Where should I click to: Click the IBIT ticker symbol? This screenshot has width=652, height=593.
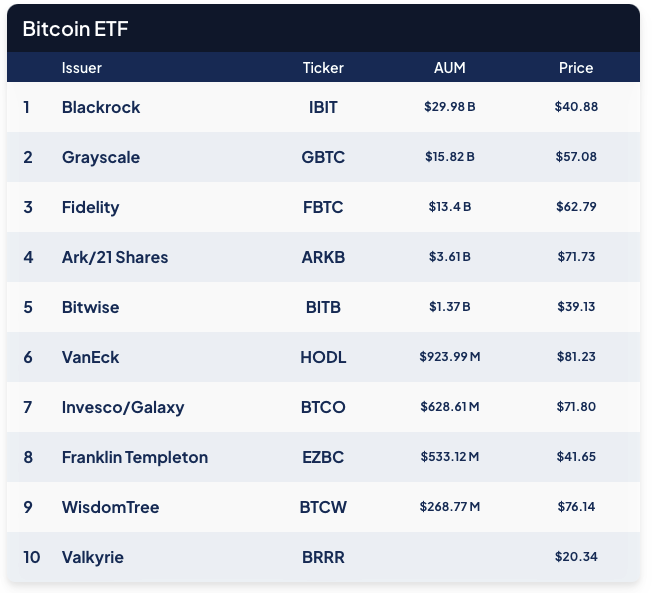[x=323, y=107]
